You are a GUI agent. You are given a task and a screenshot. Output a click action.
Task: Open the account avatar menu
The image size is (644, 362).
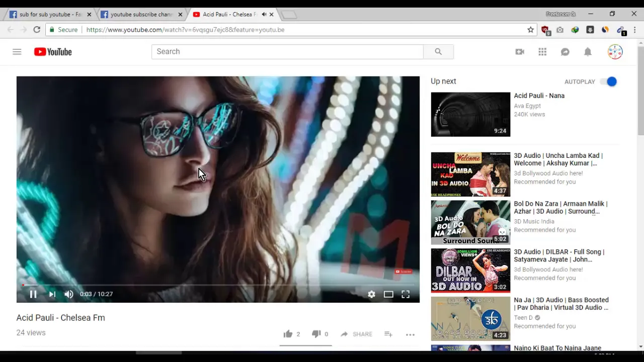click(615, 52)
